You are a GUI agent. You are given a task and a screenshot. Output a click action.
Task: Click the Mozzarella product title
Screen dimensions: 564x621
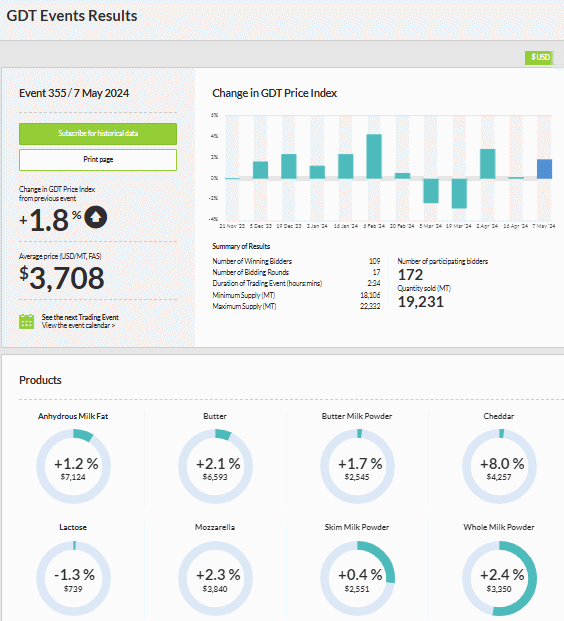(215, 527)
